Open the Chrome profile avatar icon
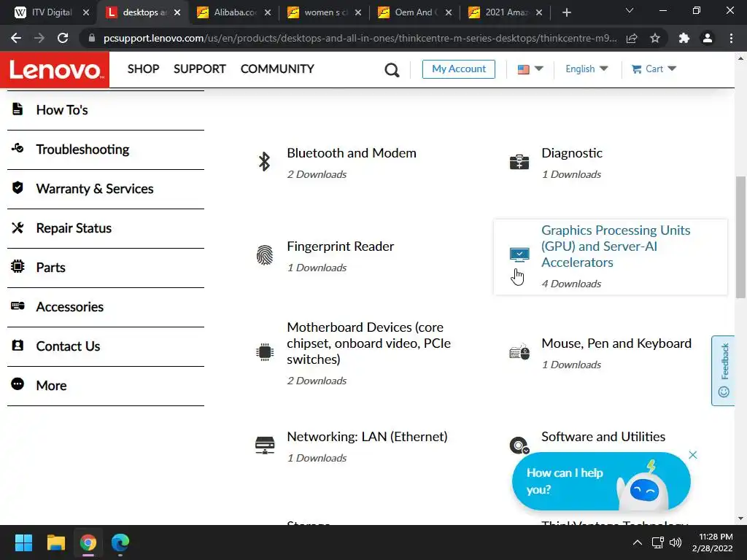This screenshot has width=747, height=560. click(708, 38)
